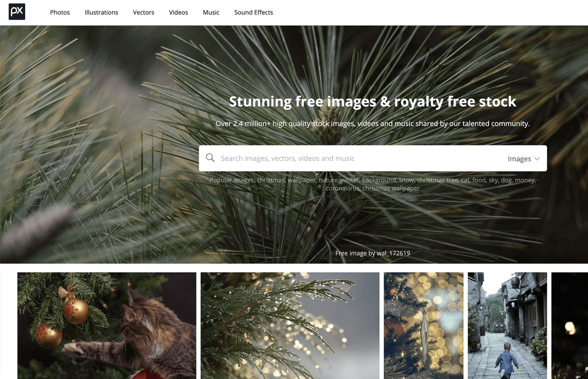Open the Images search type dropdown
The image size is (588, 379).
[x=523, y=159]
